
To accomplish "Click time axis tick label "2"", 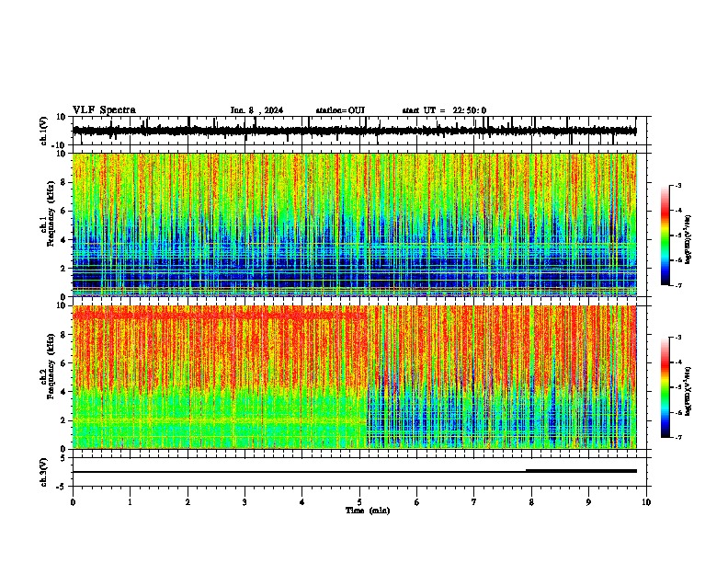I will (188, 502).
